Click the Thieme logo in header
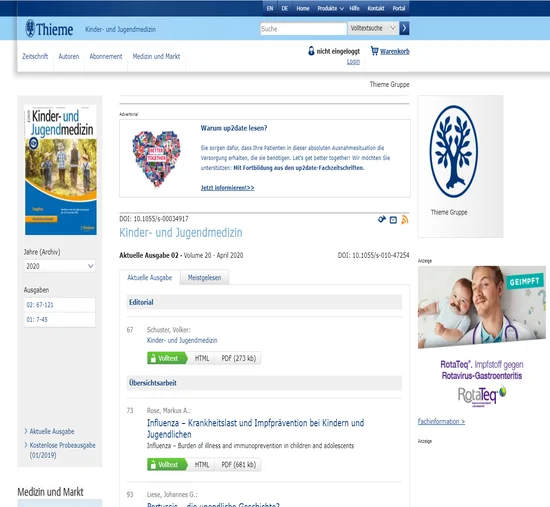Viewport: 550px width, 507px height. click(49, 29)
